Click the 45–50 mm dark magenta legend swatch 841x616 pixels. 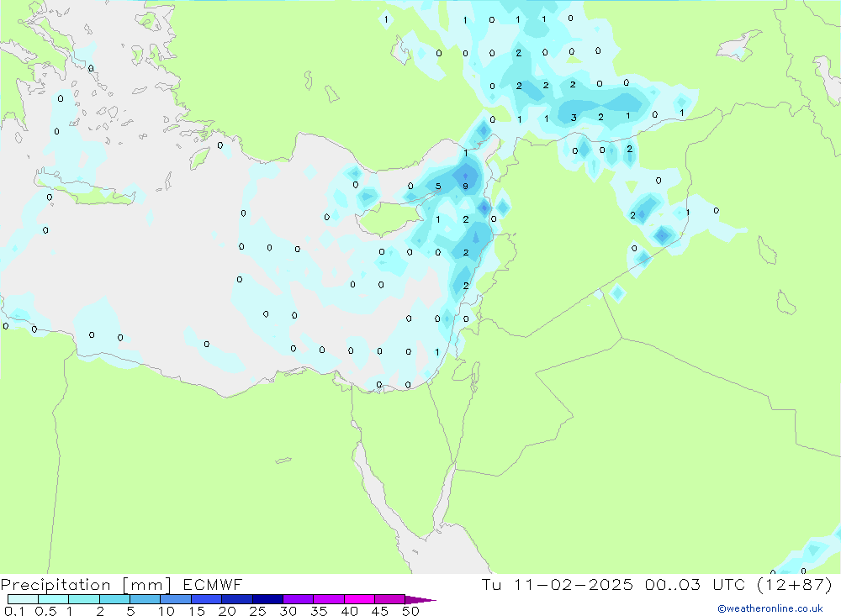pos(390,599)
